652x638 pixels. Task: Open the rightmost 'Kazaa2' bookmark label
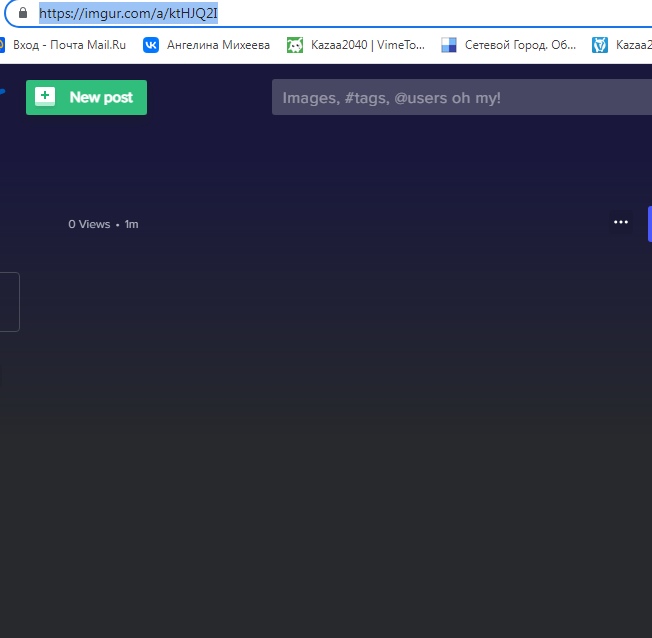pyautogui.click(x=633, y=44)
